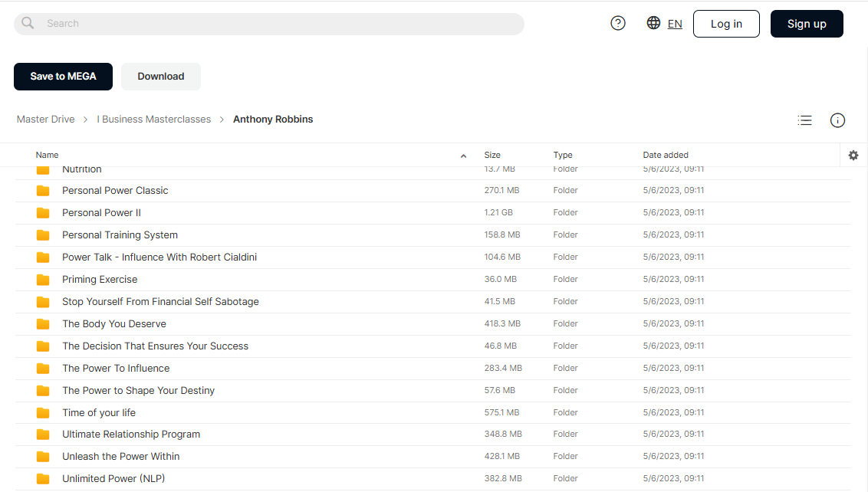This screenshot has width=868, height=492.
Task: Select The Power To Influence folder name
Action: (116, 368)
